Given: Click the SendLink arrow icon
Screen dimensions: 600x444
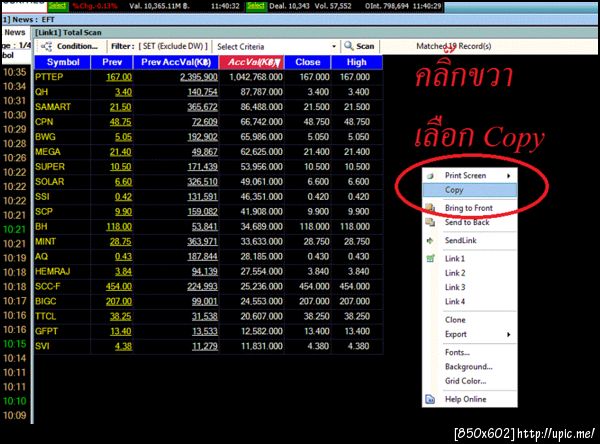Looking at the screenshot, I should click(430, 240).
